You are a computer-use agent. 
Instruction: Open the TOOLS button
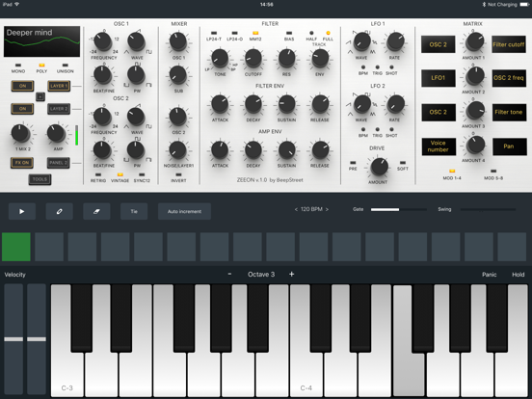click(40, 179)
